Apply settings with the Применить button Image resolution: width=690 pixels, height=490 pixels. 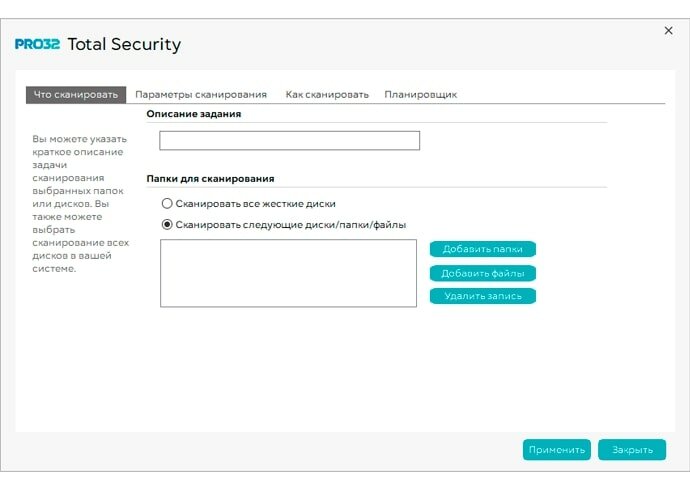(x=556, y=450)
